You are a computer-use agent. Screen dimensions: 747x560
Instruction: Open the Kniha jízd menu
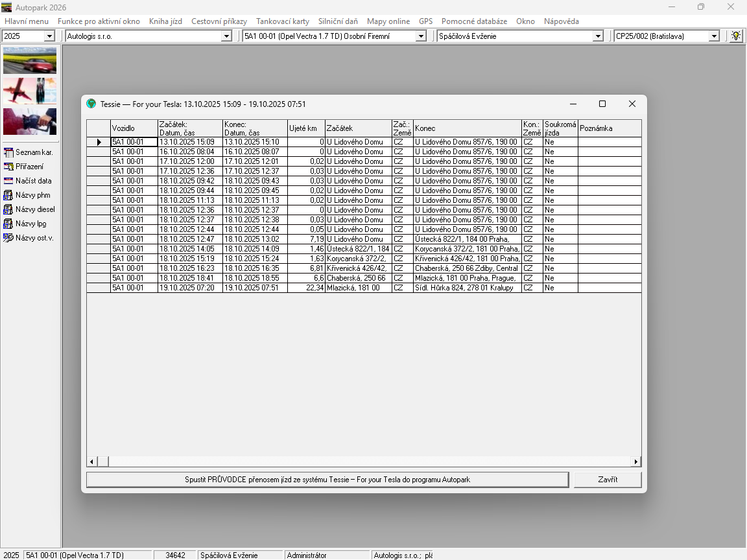165,21
